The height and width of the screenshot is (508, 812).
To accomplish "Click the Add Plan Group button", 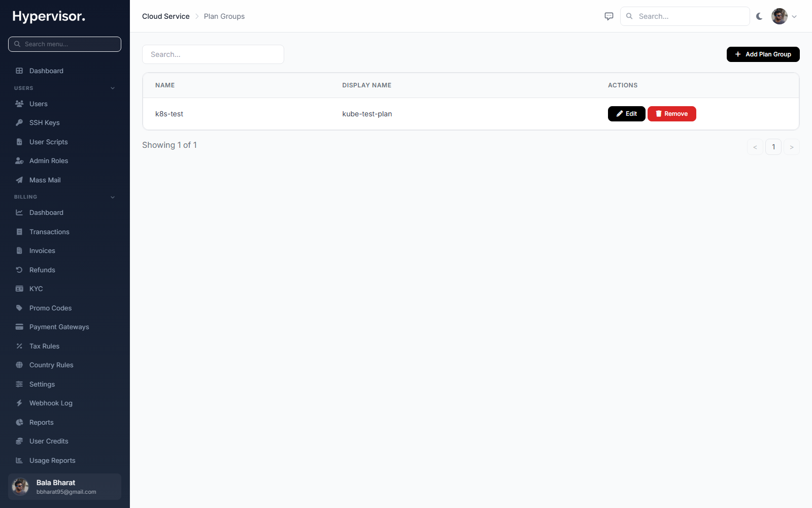I will tap(763, 54).
